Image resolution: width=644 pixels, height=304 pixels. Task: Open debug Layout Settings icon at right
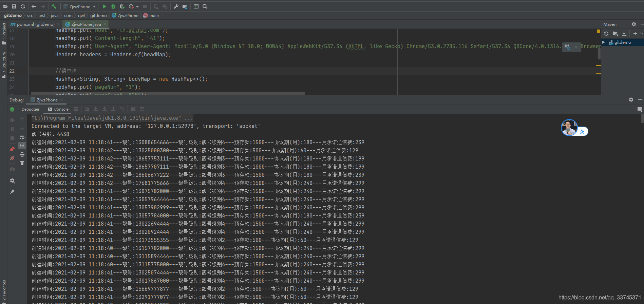click(640, 109)
